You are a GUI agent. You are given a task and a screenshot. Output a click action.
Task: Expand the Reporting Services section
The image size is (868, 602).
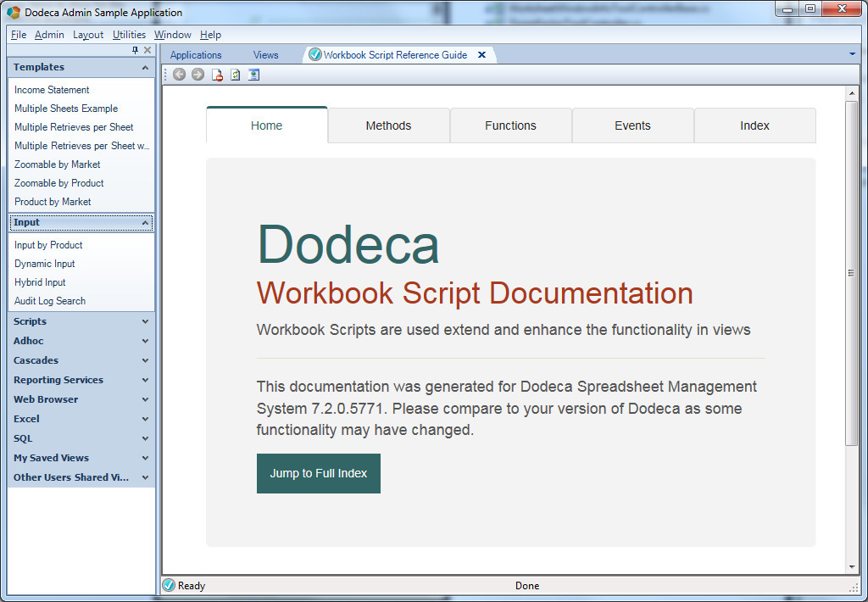[145, 380]
